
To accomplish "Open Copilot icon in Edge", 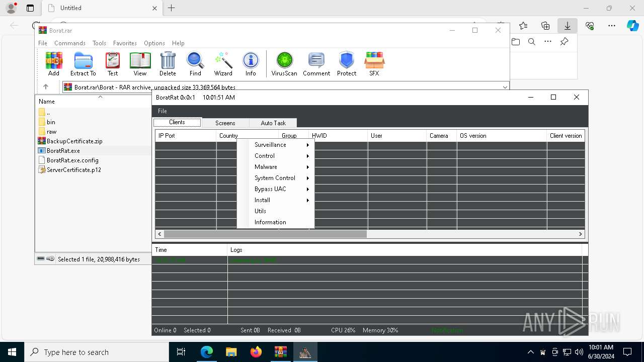I will [632, 26].
